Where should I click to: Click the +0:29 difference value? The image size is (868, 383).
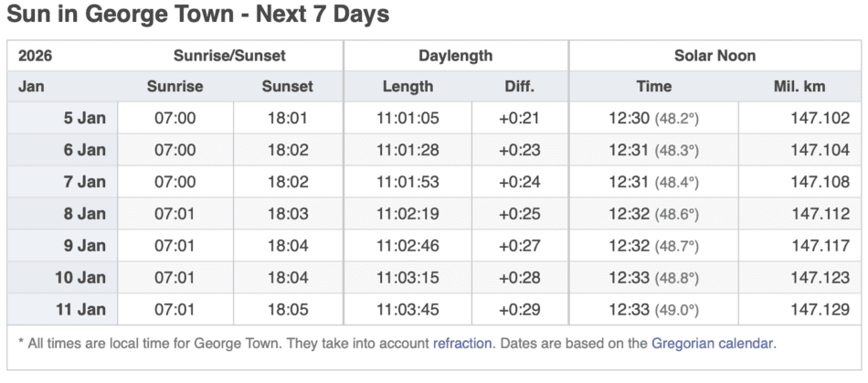point(519,309)
